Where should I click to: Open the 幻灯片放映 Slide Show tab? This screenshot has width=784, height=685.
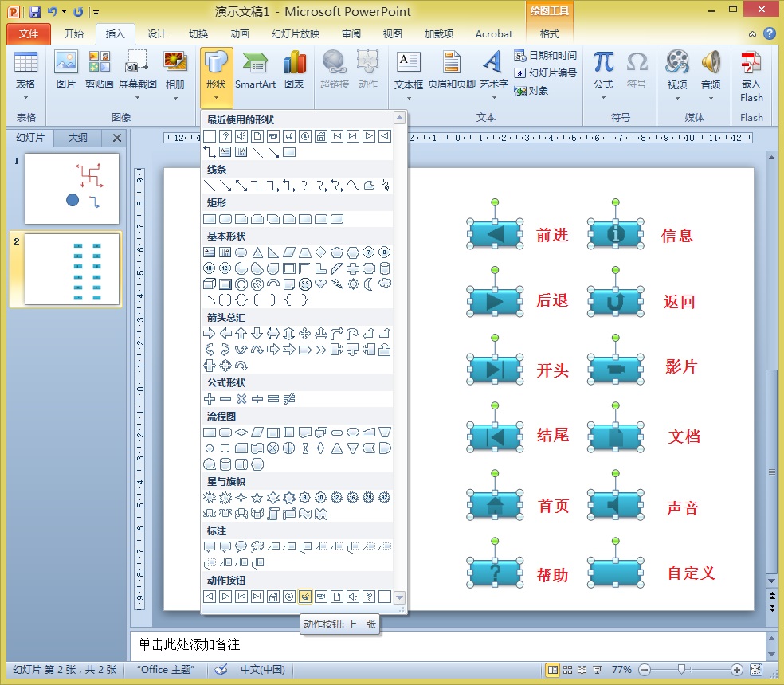pyautogui.click(x=296, y=33)
